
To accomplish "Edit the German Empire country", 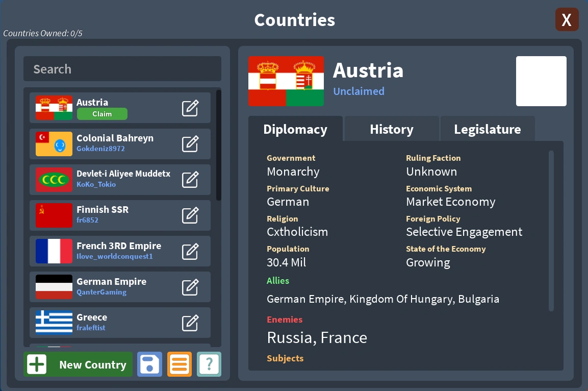I will click(190, 286).
